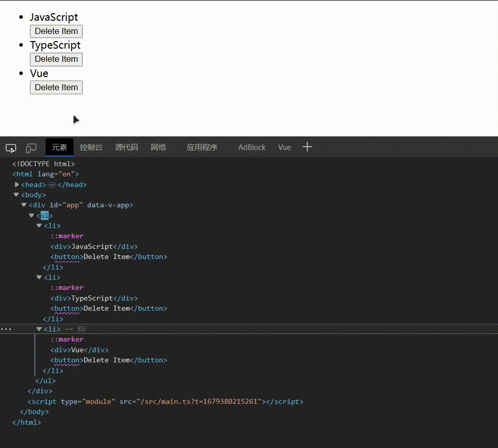Image resolution: width=498 pixels, height=448 pixels.
Task: Click the Vue text in page list
Action: click(39, 73)
